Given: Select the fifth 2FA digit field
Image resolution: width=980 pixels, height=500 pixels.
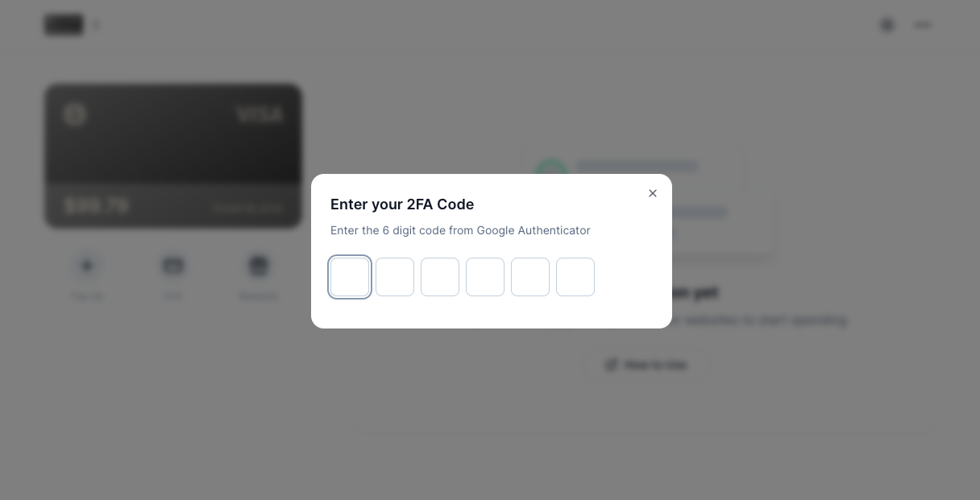Looking at the screenshot, I should pos(530,277).
